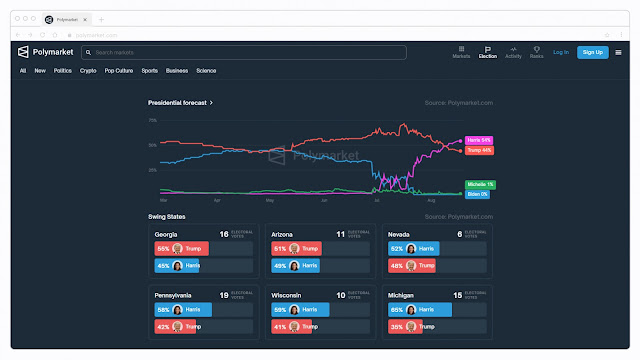
Task: Open browser three-dot menu
Action: click(621, 35)
